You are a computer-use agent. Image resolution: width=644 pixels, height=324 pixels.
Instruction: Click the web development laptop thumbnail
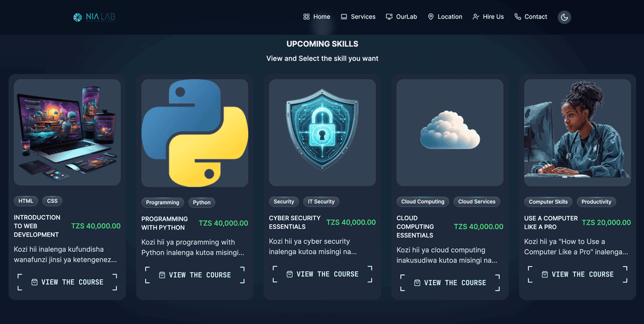click(67, 132)
